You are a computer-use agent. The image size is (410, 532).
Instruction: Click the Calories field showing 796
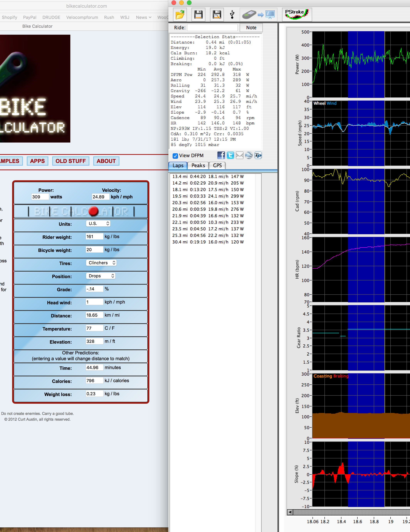(x=95, y=381)
